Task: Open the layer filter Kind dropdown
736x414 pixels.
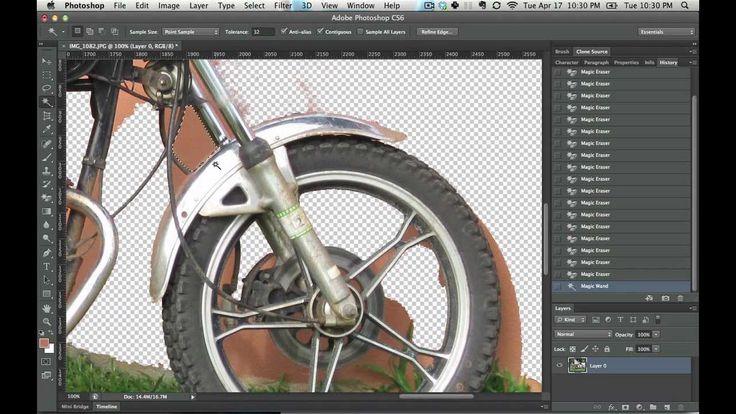Action: coord(570,320)
